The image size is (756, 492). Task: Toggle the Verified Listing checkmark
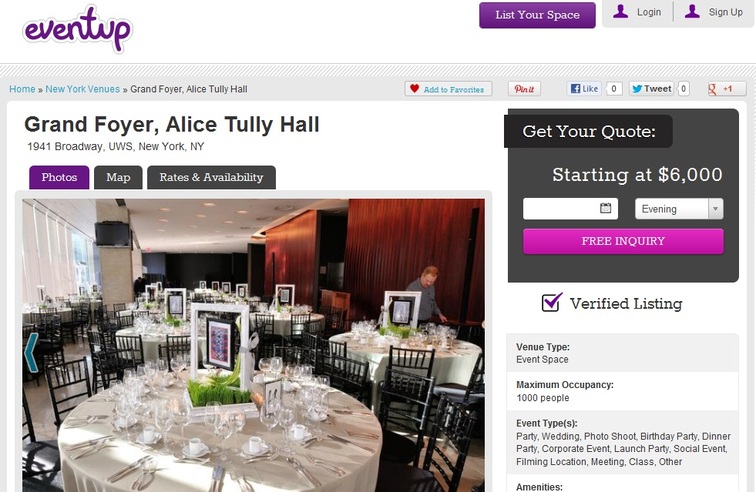(552, 302)
